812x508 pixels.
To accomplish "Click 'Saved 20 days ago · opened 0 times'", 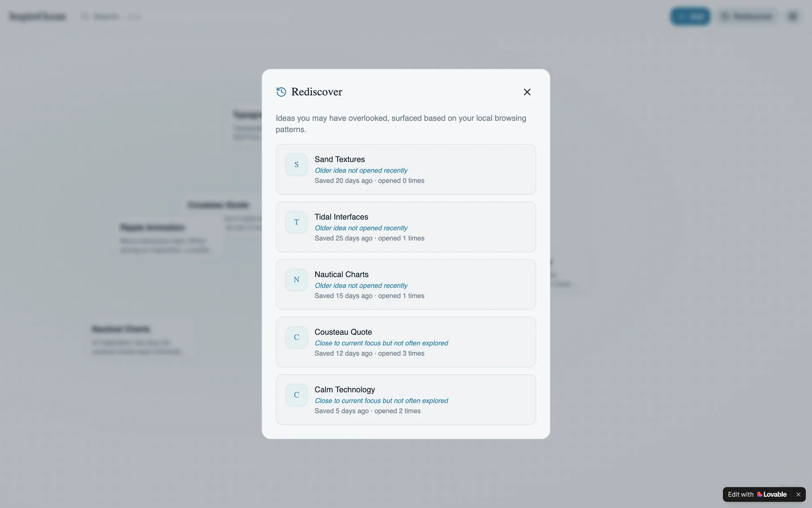I will pos(369,181).
